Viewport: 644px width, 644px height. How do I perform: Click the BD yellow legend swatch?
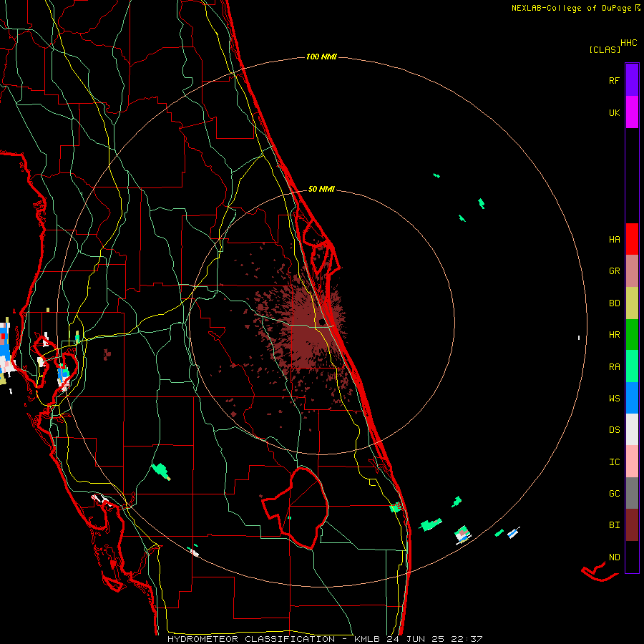(632, 303)
